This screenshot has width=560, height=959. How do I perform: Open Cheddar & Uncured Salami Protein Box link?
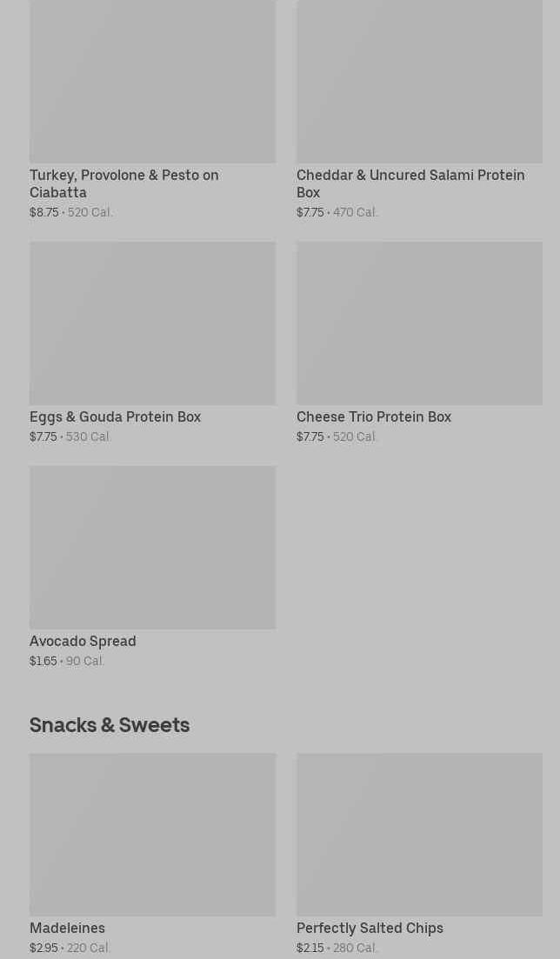tap(410, 183)
